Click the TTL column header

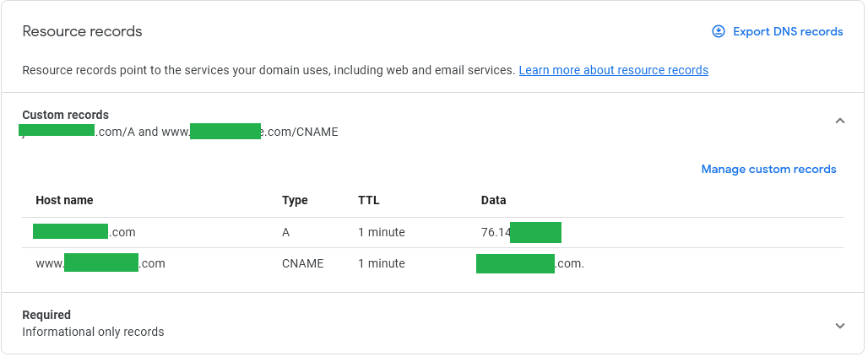[x=369, y=201]
